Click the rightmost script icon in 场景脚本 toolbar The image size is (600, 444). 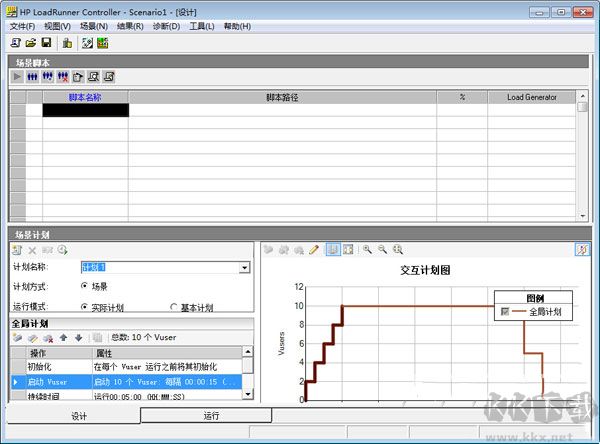[109, 77]
